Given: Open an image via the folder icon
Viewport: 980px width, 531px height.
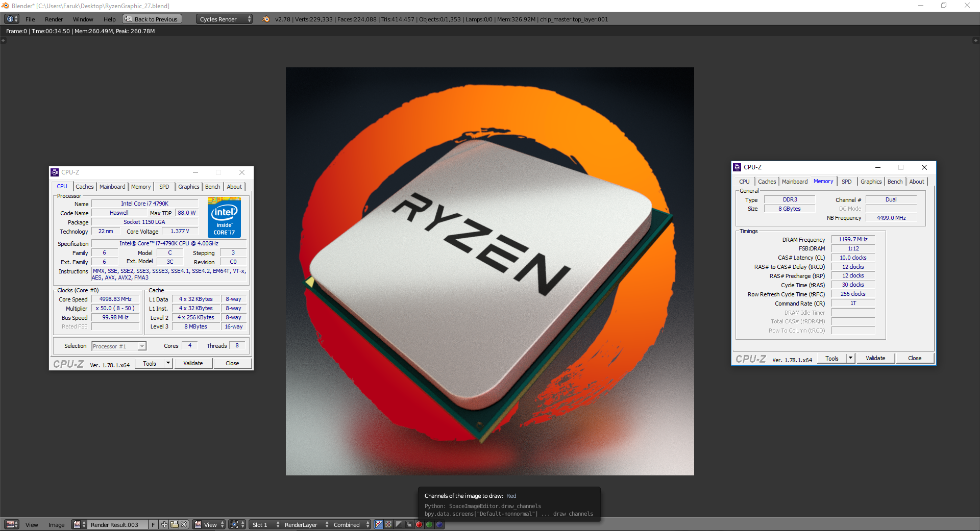Looking at the screenshot, I should point(174,524).
